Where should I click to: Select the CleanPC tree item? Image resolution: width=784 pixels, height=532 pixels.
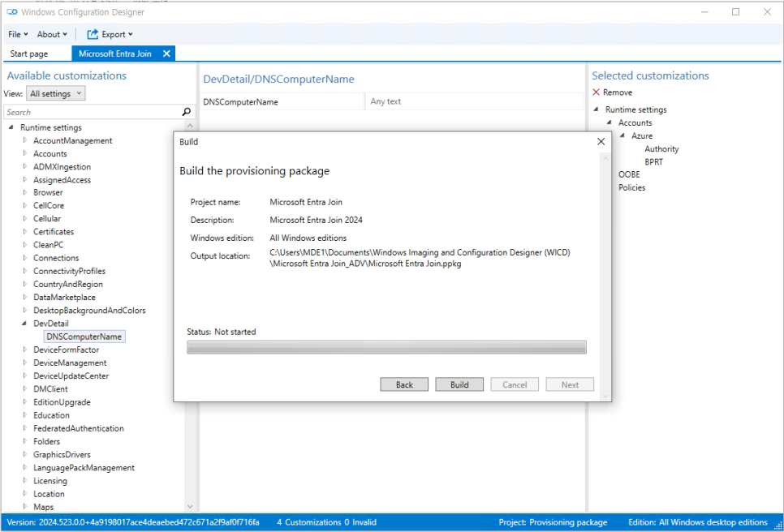49,245
